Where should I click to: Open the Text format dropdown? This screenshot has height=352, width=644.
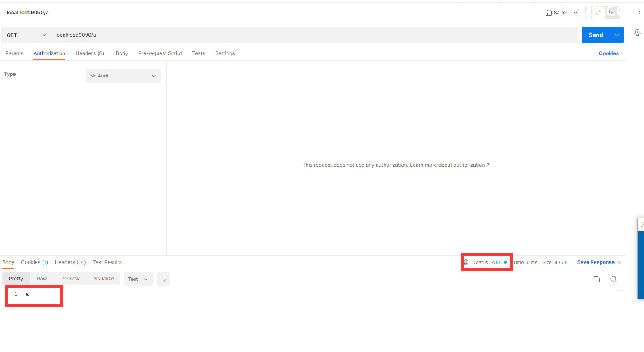pyautogui.click(x=138, y=279)
